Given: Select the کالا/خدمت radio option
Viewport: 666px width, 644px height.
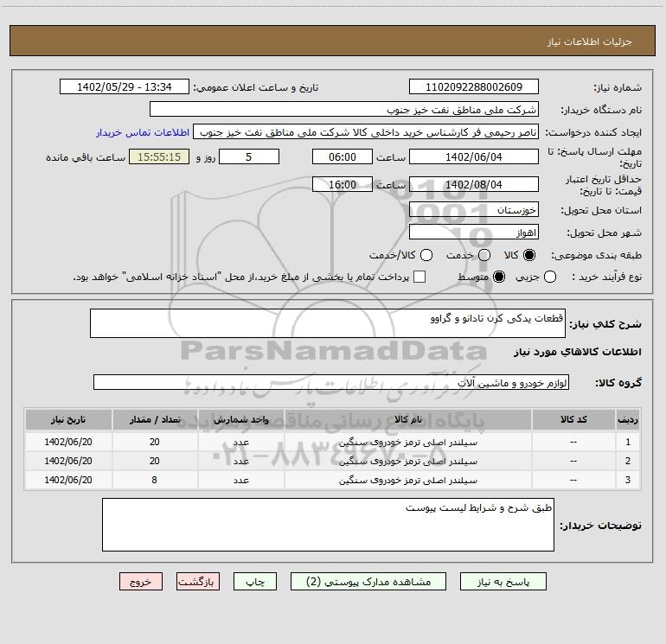Looking at the screenshot, I should pyautogui.click(x=426, y=255).
